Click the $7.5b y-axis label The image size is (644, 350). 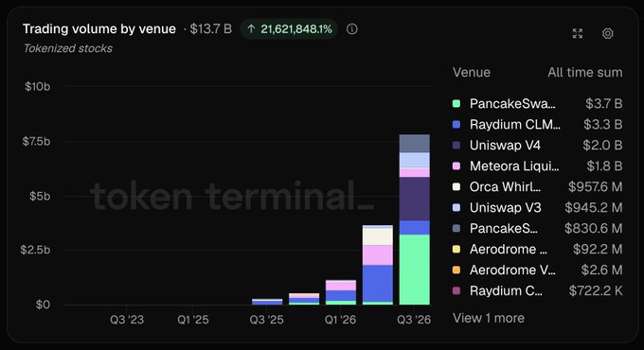tap(36, 142)
